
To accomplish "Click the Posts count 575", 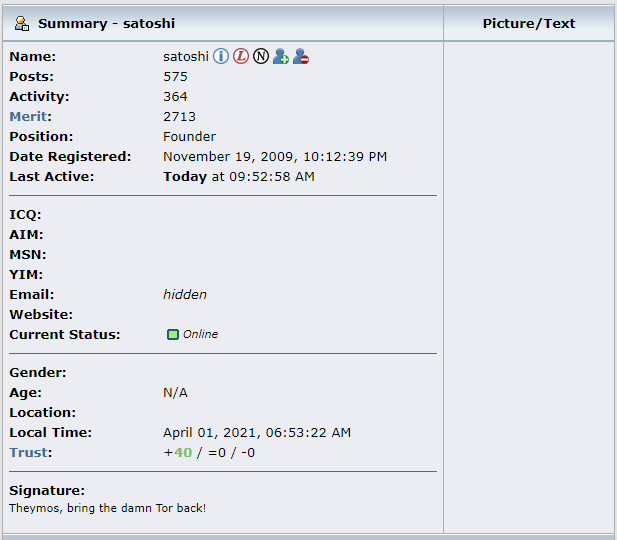I will (175, 76).
